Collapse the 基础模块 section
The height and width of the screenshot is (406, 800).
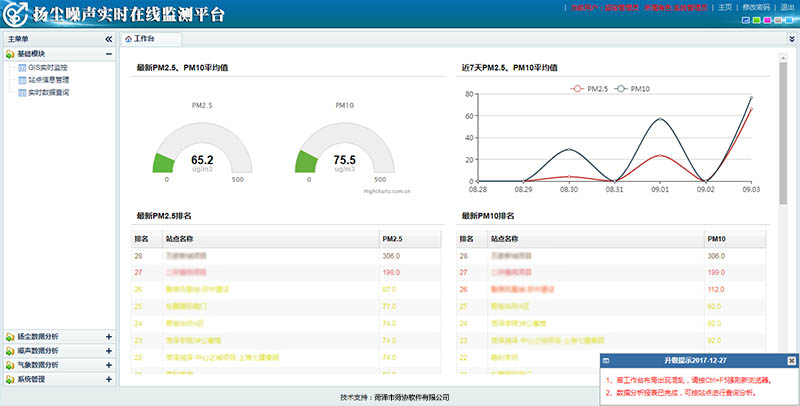tap(108, 54)
